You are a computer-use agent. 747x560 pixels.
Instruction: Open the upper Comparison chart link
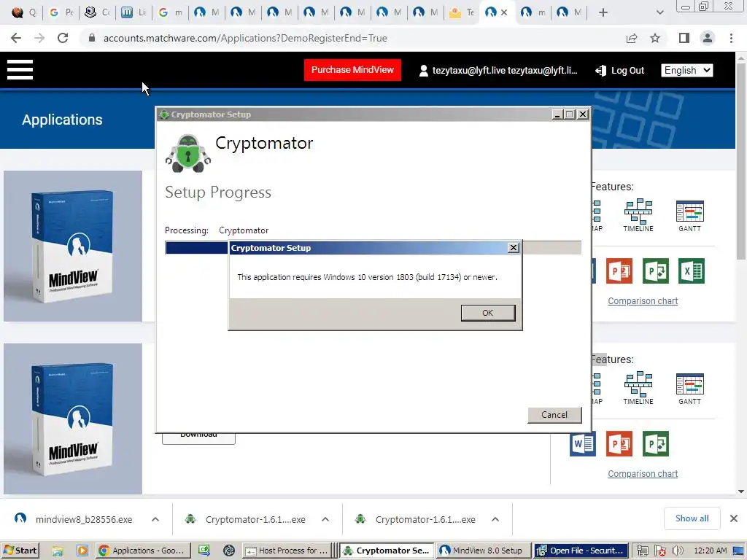tap(643, 301)
